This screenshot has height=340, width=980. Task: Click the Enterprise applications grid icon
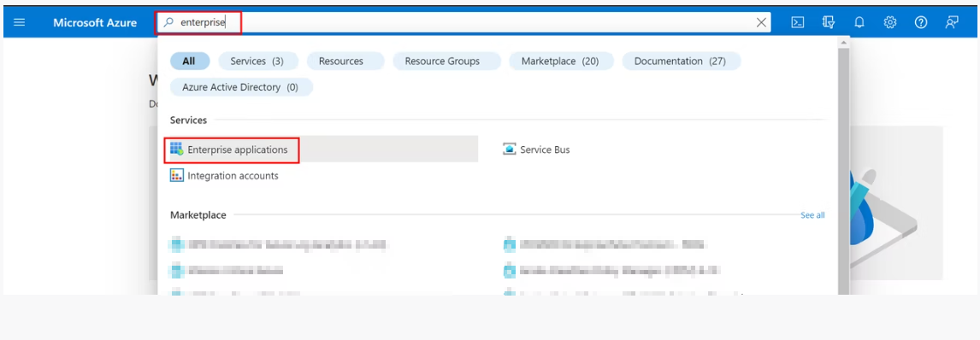(x=177, y=149)
